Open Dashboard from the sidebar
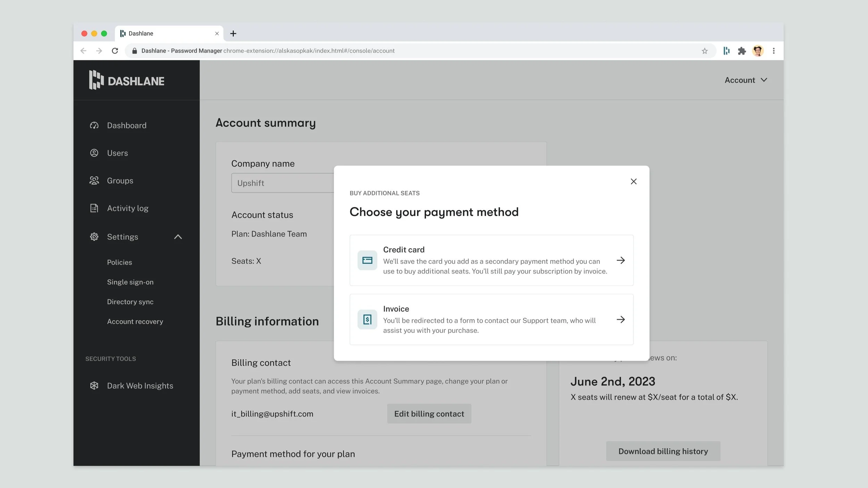 tap(126, 125)
